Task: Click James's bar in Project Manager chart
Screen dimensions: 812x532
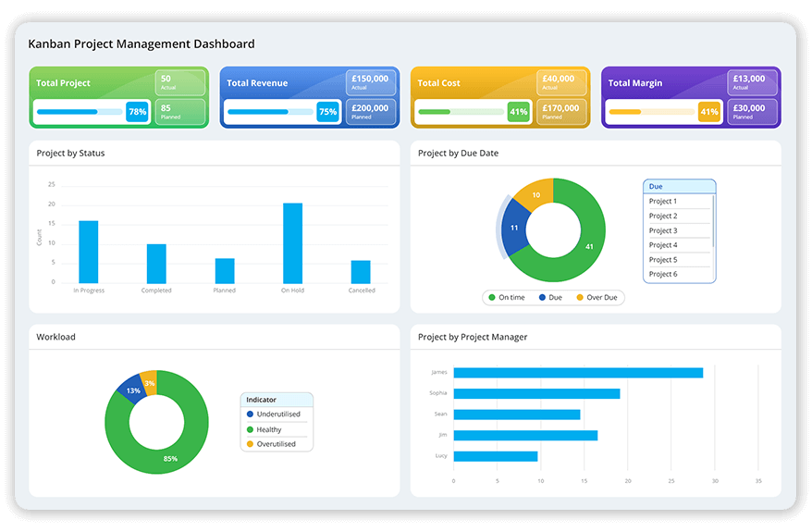Action: click(578, 373)
